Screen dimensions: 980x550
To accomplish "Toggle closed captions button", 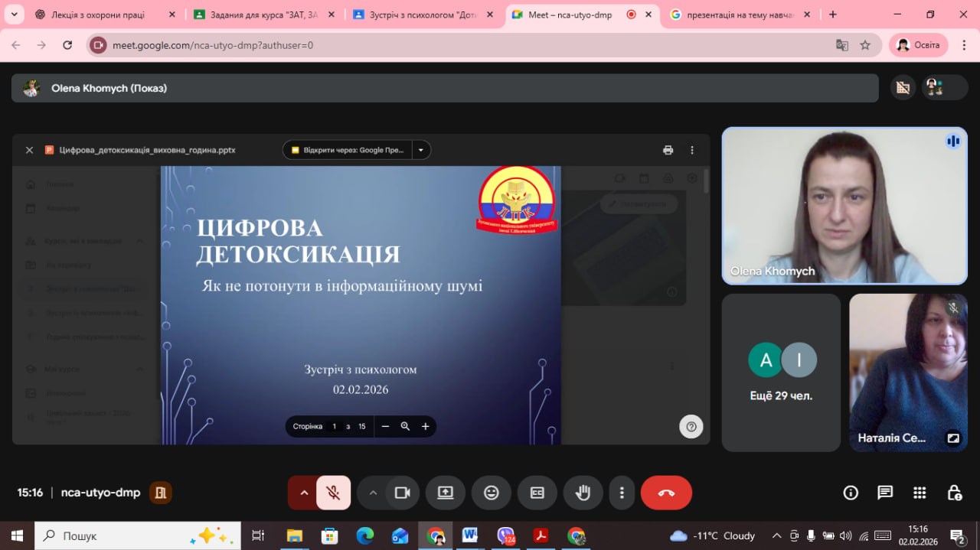I will click(x=537, y=493).
